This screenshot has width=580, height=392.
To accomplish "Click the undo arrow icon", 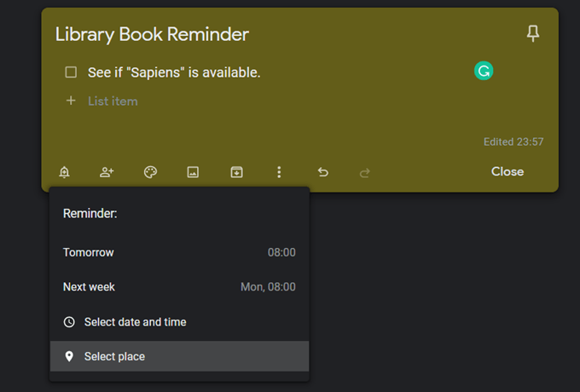I will tap(323, 172).
